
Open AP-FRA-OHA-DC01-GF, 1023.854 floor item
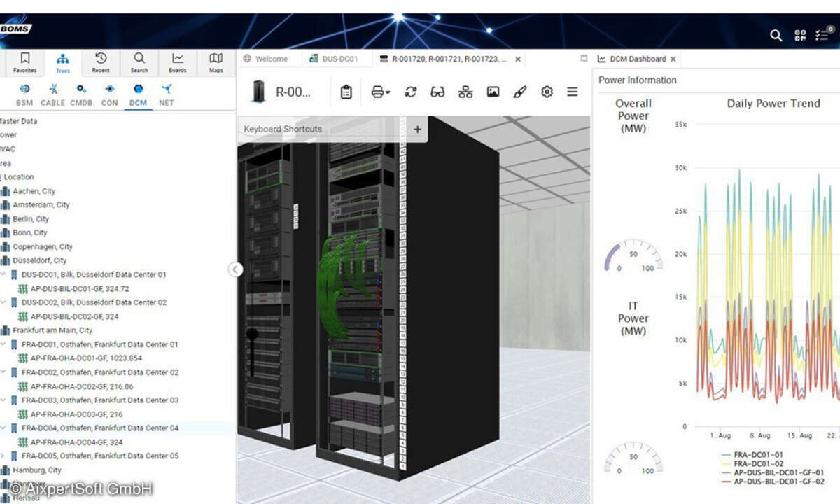coord(86,358)
